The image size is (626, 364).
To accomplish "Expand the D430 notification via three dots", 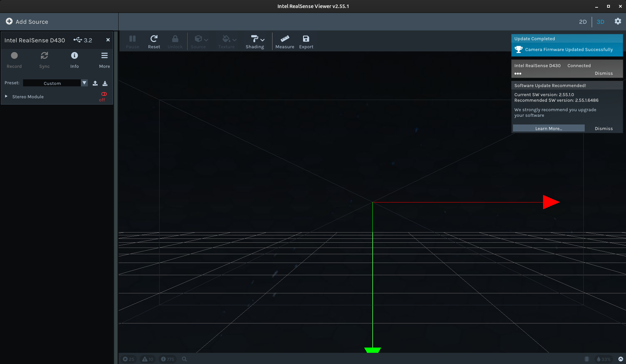I will [518, 73].
